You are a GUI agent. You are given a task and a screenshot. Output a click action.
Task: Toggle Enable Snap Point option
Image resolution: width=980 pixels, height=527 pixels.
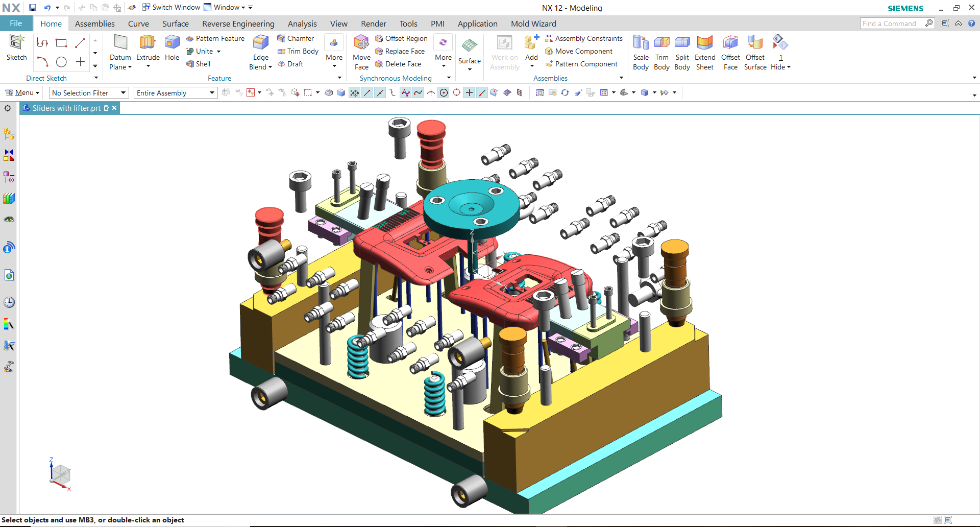pos(355,92)
